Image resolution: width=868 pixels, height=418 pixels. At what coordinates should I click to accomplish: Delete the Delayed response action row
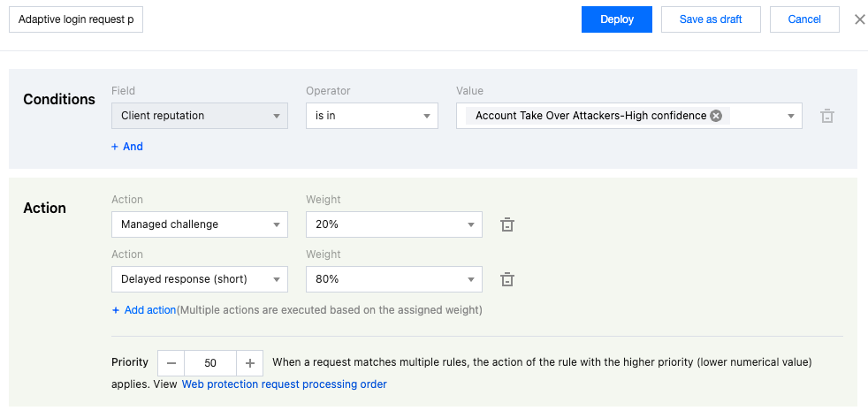507,279
